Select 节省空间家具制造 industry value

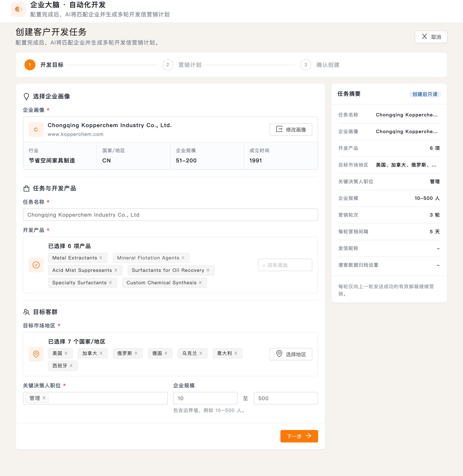(52, 161)
